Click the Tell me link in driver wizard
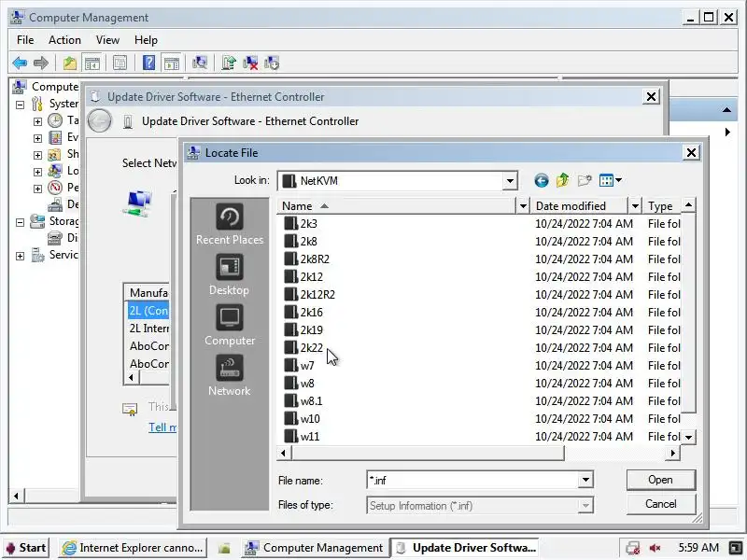Viewport: 747px width, 560px height. tap(162, 427)
